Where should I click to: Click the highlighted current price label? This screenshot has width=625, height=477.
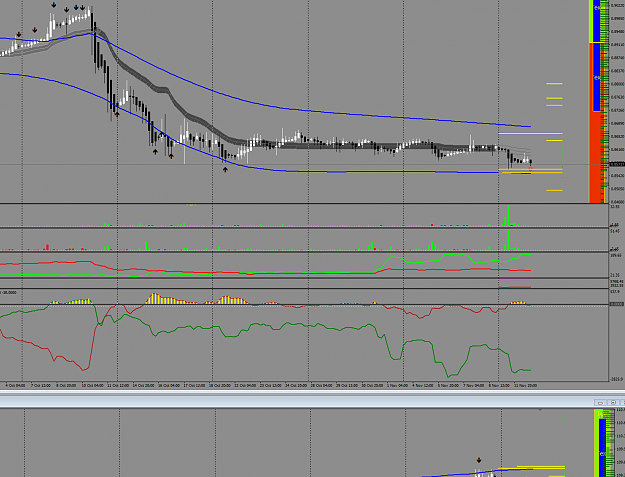pos(617,164)
